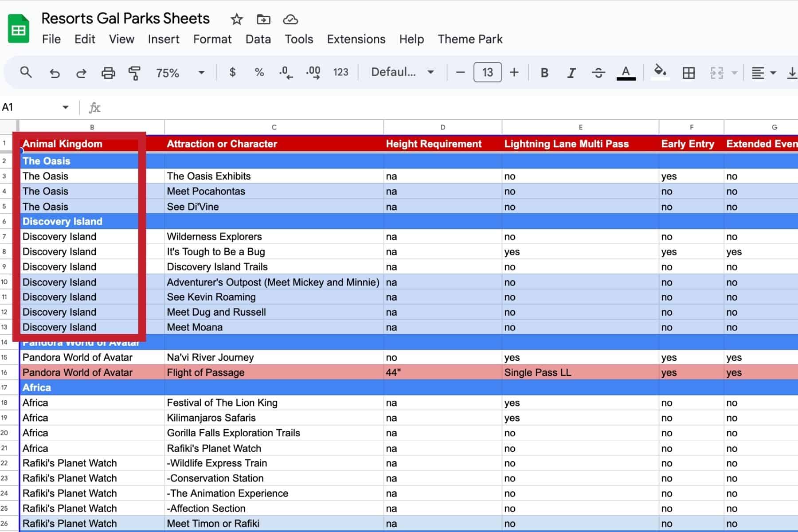Click the font size field showing 13
Viewport: 798px width, 532px height.
click(488, 72)
